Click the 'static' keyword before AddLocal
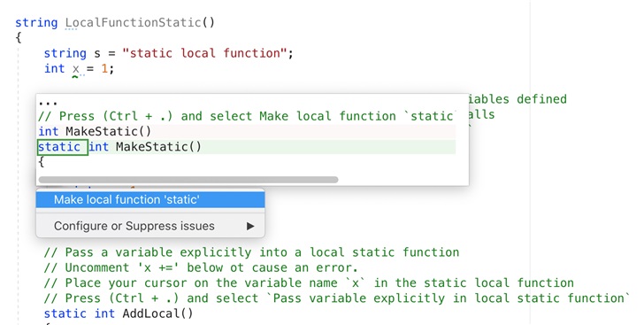Image resolution: width=644 pixels, height=325 pixels. pyautogui.click(x=65, y=313)
